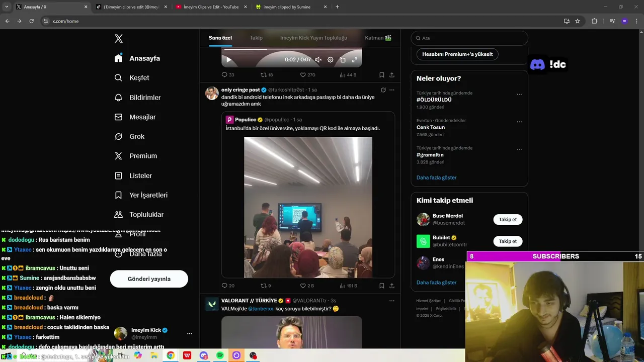
Task: Open Mesajlar messages
Action: click(135, 117)
